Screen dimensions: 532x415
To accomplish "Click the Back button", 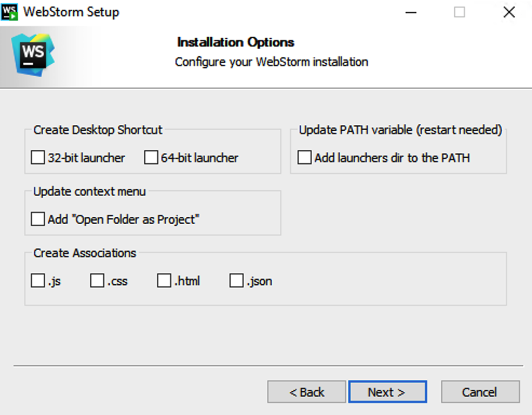I will tap(306, 392).
